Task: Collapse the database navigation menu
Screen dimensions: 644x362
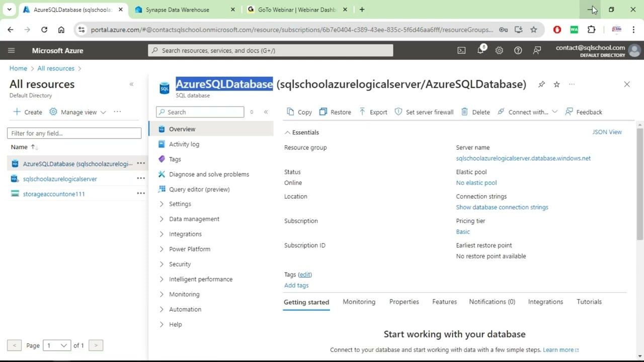Action: [266, 112]
